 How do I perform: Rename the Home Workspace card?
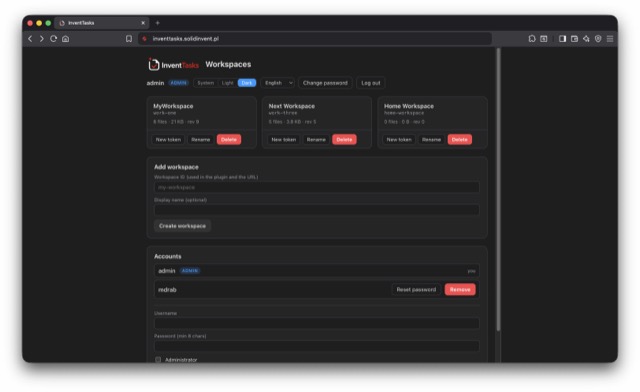click(431, 140)
